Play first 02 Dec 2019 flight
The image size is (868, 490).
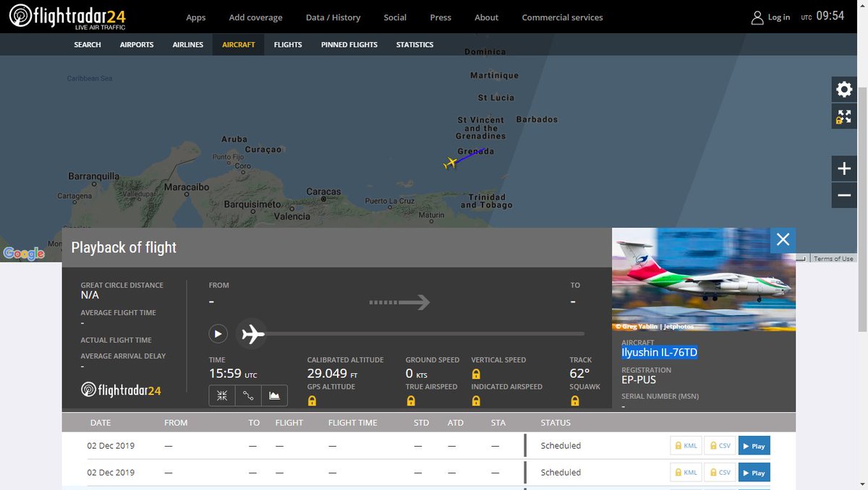click(754, 446)
